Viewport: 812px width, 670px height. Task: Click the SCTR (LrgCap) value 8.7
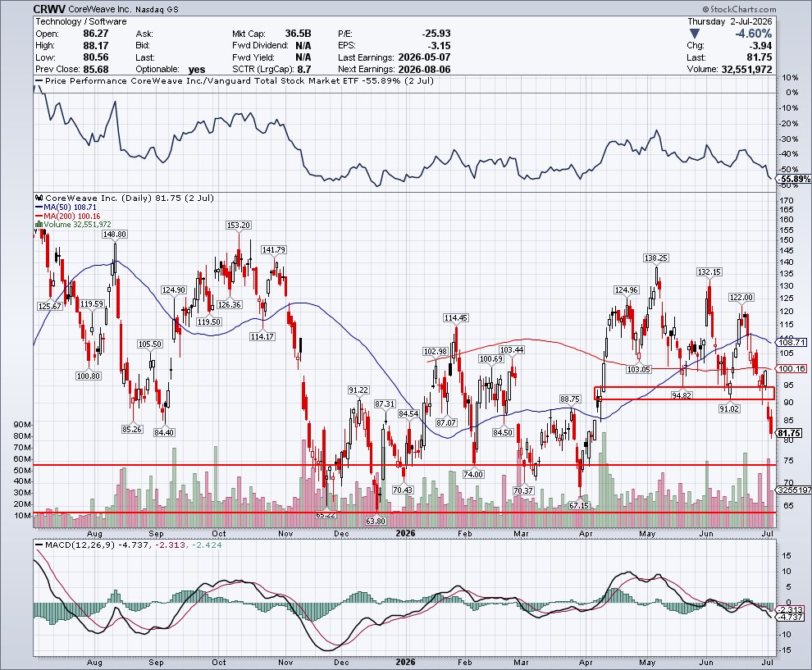click(304, 70)
